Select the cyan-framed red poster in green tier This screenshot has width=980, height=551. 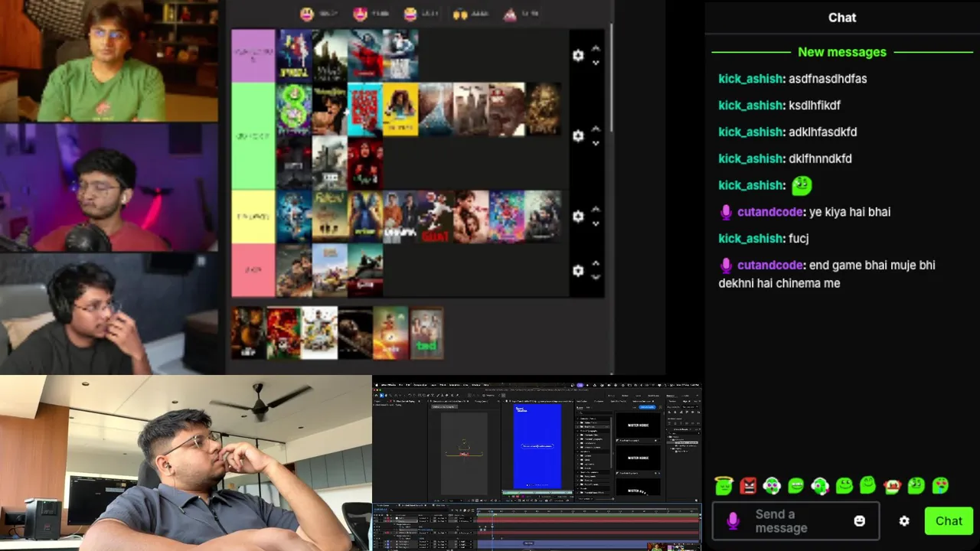[x=365, y=109]
